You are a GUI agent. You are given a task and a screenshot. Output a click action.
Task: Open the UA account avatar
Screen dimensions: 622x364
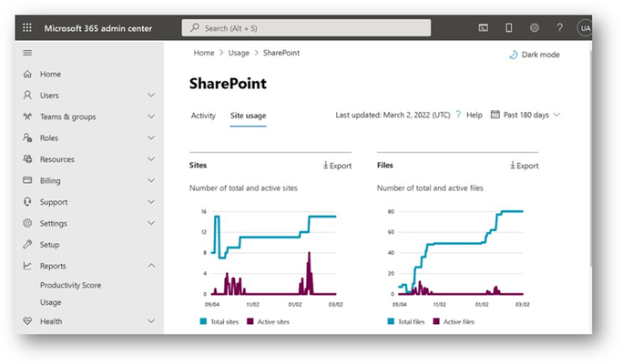click(x=585, y=28)
